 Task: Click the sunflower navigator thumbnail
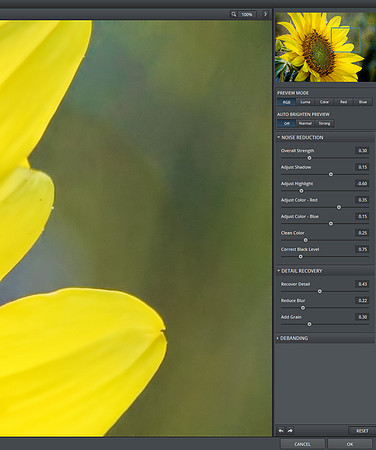click(x=326, y=47)
